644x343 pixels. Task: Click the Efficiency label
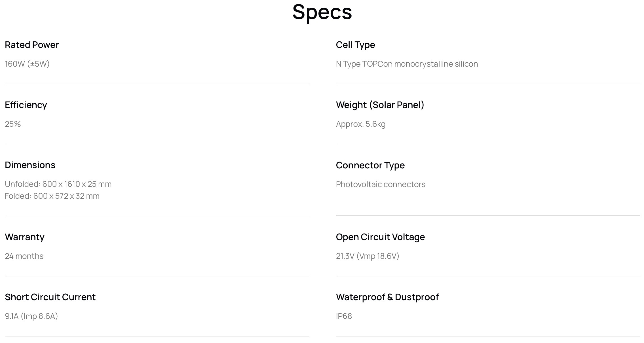(26, 105)
